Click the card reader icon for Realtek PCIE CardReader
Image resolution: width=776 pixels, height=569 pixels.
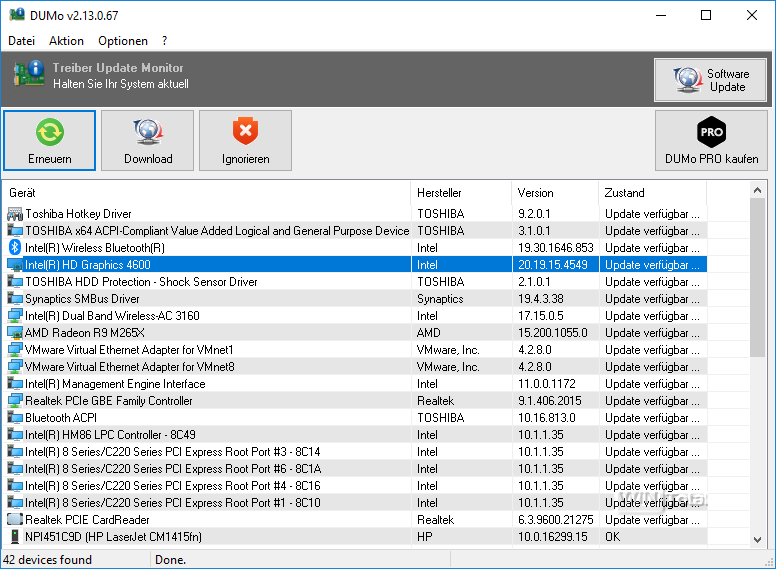(x=15, y=520)
